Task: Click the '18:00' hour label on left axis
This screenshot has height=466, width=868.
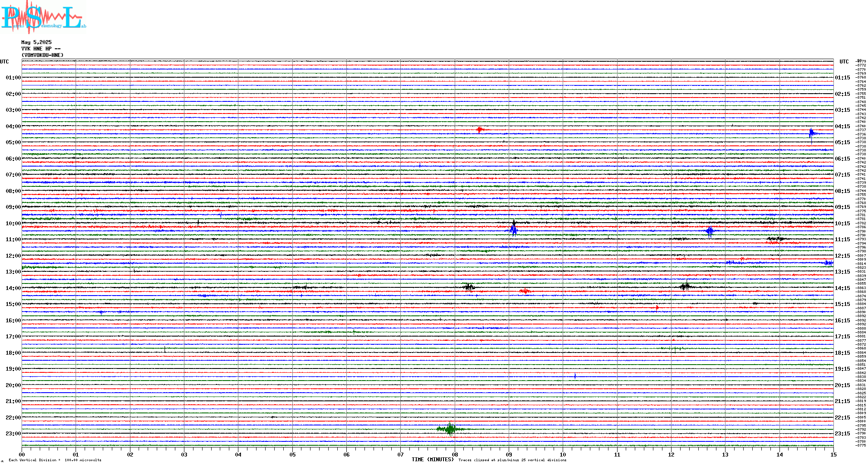Action: click(13, 353)
